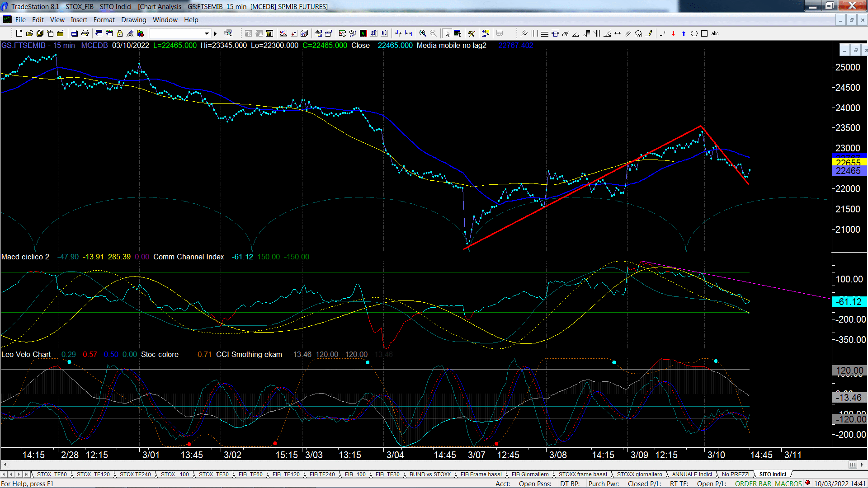Open the View menu
The height and width of the screenshot is (488, 868).
tap(57, 20)
